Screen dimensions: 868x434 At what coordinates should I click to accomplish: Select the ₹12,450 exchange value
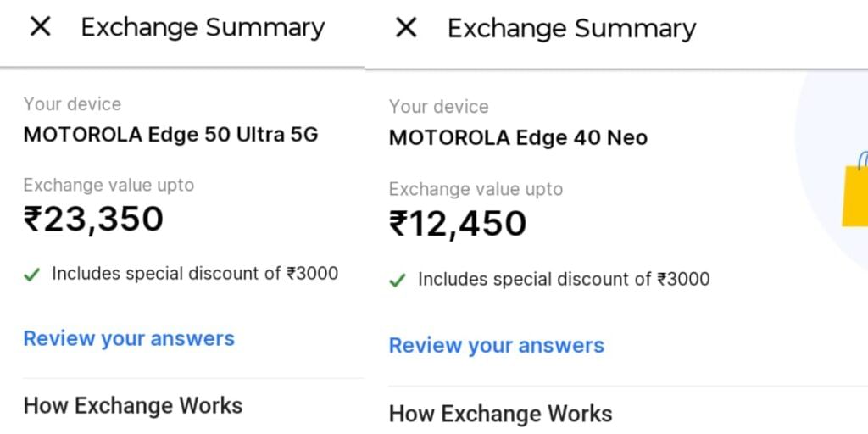pyautogui.click(x=458, y=224)
